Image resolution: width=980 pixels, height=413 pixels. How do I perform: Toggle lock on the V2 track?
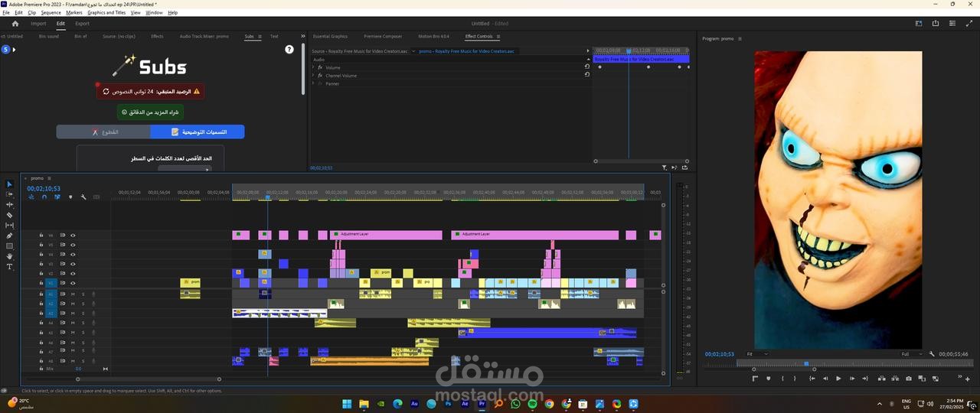pos(41,273)
